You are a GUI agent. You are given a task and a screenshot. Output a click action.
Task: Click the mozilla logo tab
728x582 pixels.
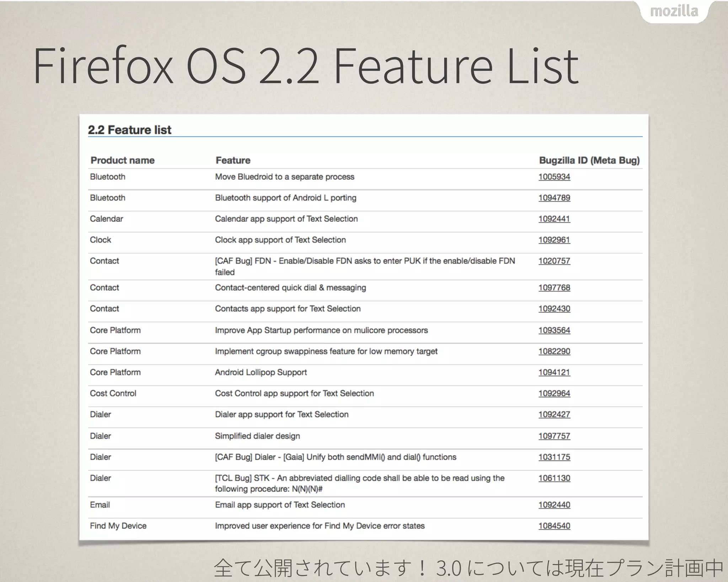(674, 11)
